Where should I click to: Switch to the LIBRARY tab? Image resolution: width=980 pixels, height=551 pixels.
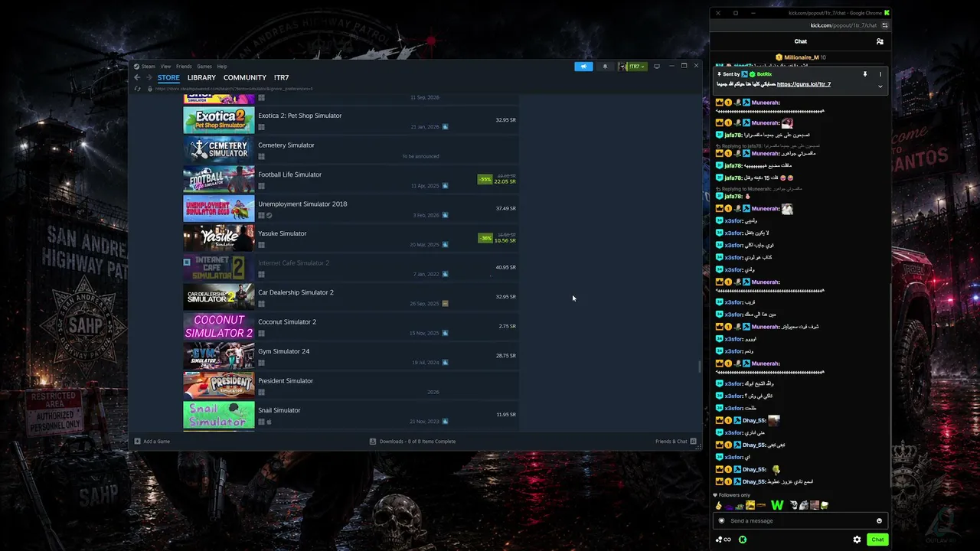201,77
